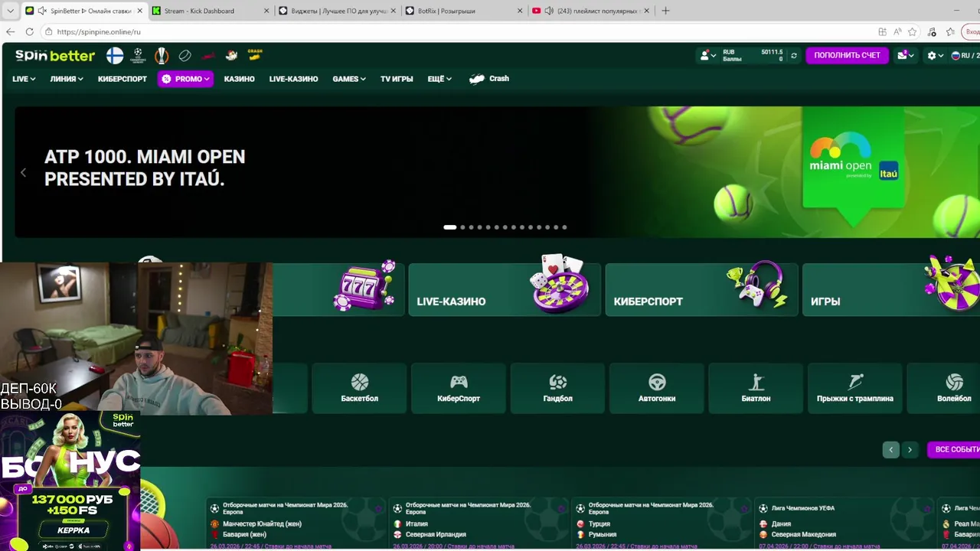Select the first banner carousel dot

pyautogui.click(x=449, y=227)
